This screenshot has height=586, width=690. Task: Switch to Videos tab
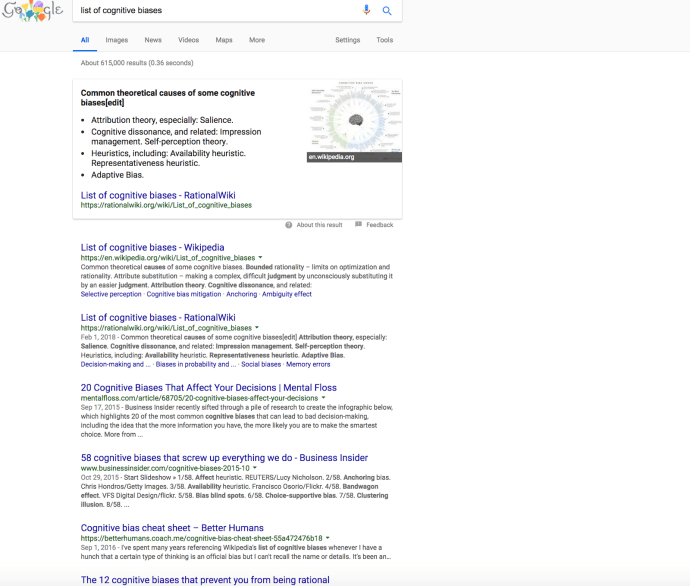188,40
